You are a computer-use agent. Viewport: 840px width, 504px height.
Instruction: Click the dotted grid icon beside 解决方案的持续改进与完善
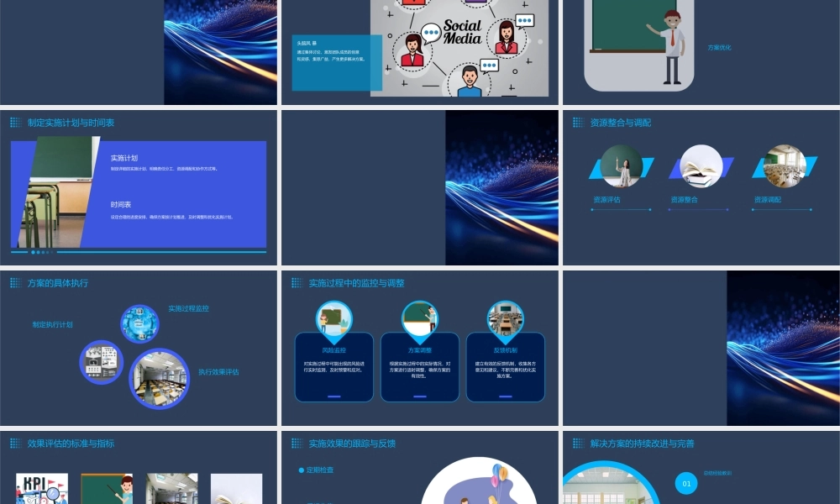pos(579,443)
